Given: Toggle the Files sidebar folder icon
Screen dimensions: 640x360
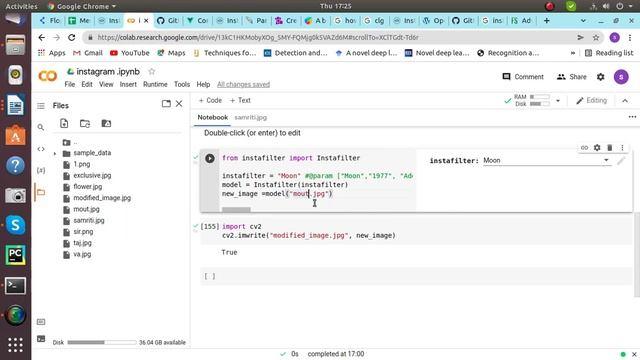Looking at the screenshot, I should point(41,192).
